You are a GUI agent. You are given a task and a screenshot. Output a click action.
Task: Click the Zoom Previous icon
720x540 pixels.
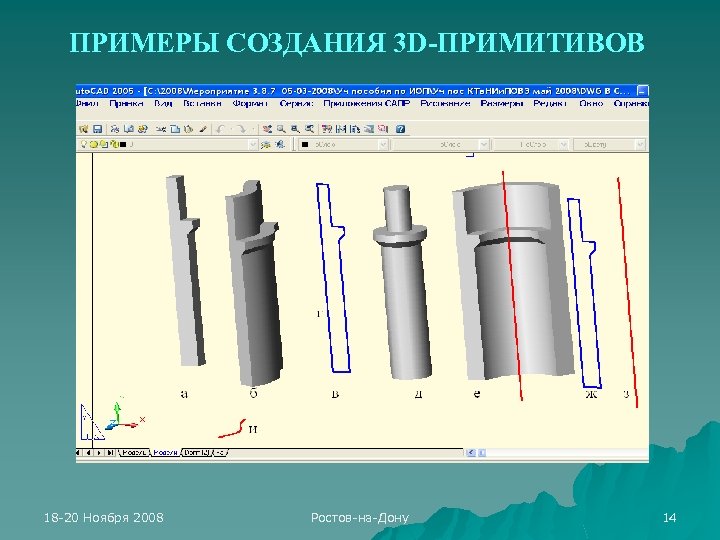point(309,129)
